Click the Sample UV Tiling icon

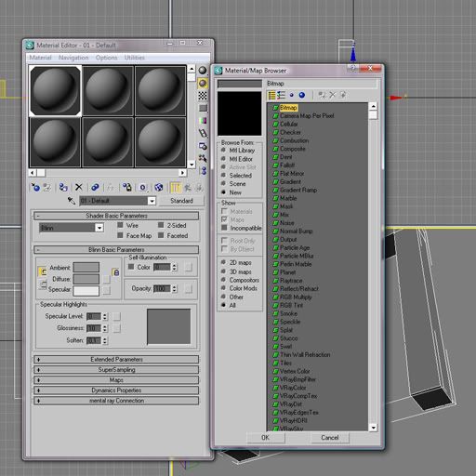pyautogui.click(x=203, y=108)
